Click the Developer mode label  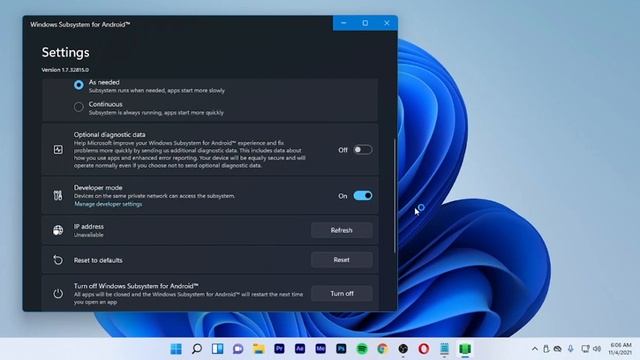(x=98, y=188)
